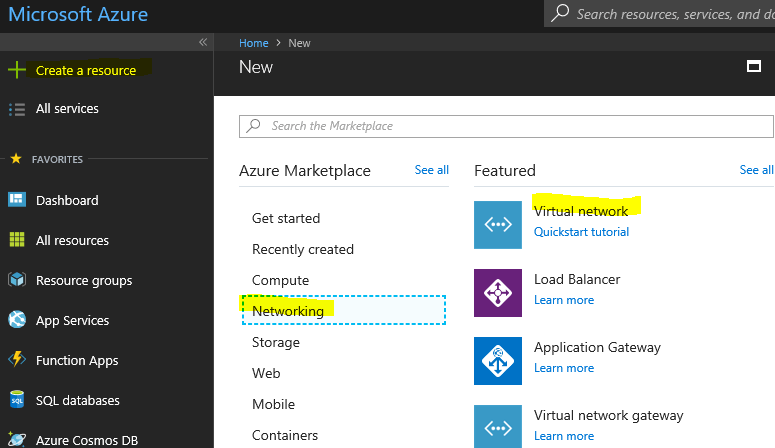Open App Services label in favorites
Viewport: 775px width, 448px height.
pos(72,320)
